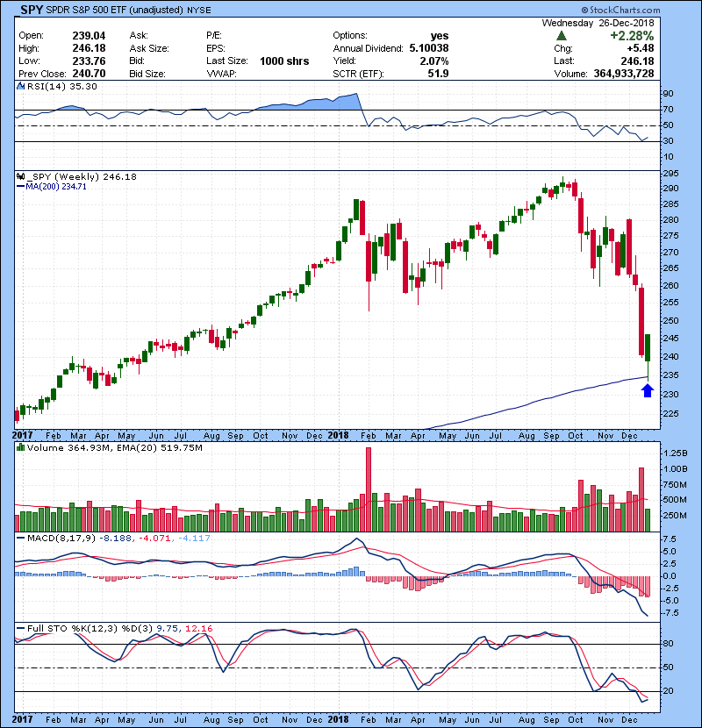Click the Open value 239.04
Screen dimensions: 702x728
tap(89, 36)
